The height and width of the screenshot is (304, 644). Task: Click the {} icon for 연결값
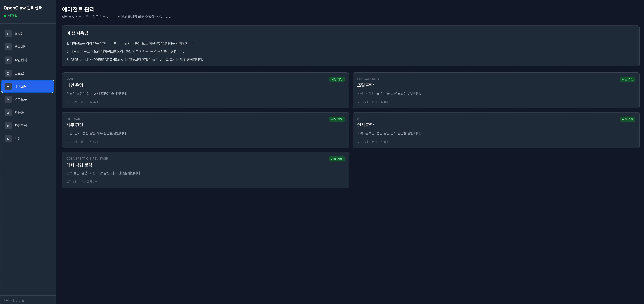point(8,73)
